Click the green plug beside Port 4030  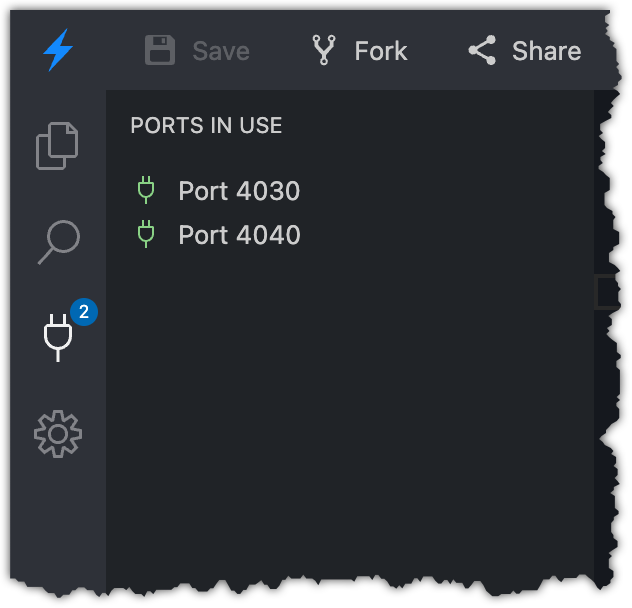click(146, 190)
